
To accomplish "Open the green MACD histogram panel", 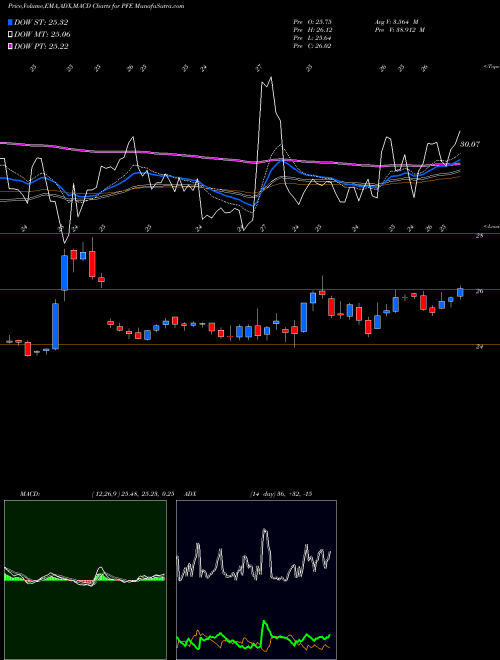I will 85,580.
